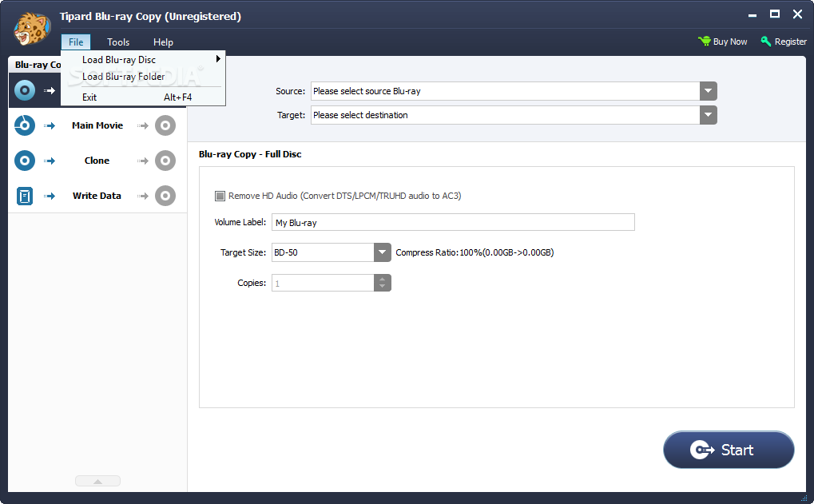Click the Tipard cheetah logo icon
Image resolution: width=814 pixels, height=504 pixels.
coord(32,29)
